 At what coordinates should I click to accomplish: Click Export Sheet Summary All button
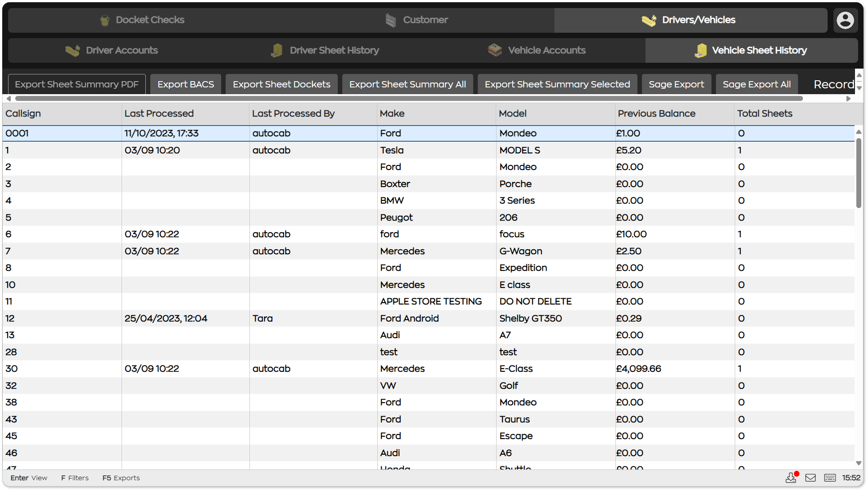(408, 84)
